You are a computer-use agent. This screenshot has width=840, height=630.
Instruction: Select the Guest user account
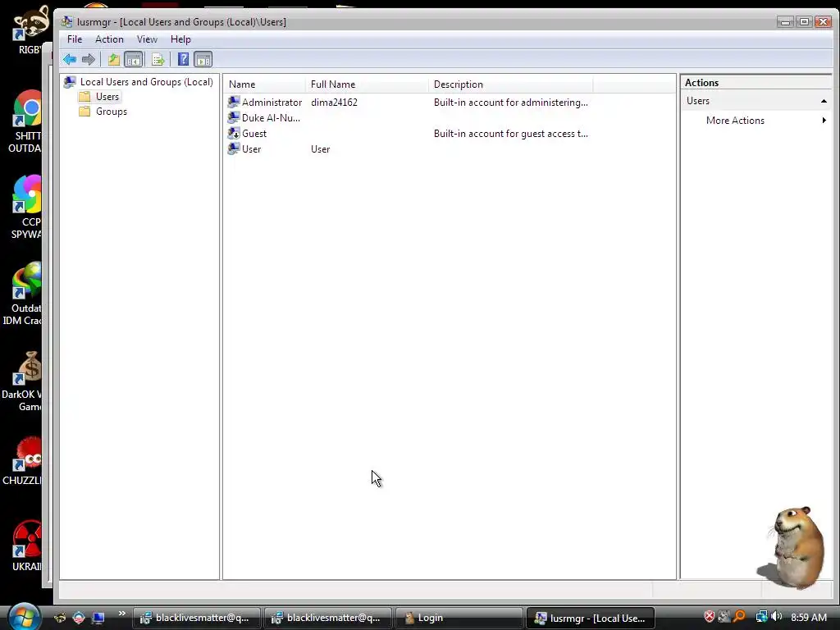coord(254,134)
